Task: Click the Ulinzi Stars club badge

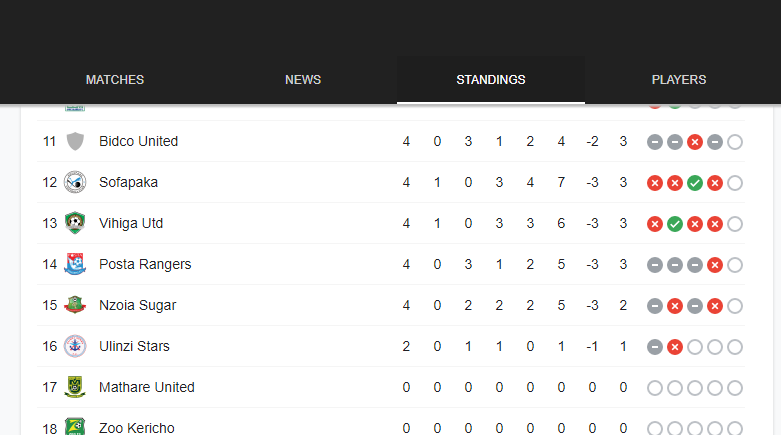Action: click(75, 346)
